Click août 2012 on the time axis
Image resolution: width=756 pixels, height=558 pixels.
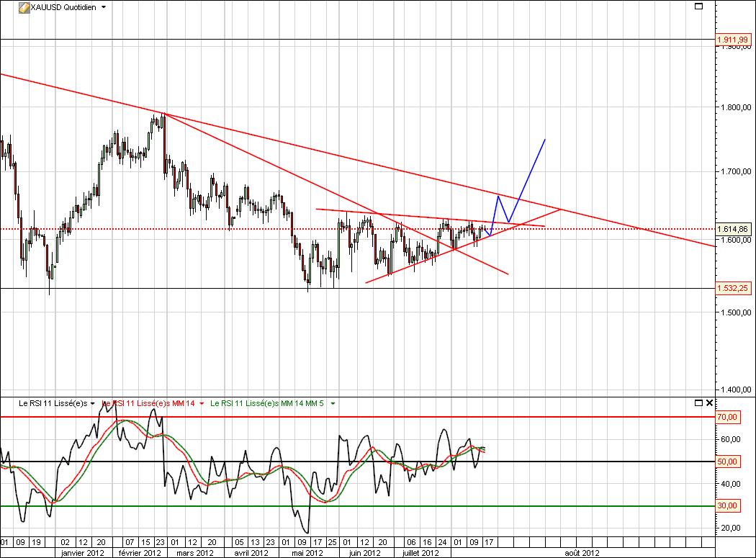tap(582, 553)
